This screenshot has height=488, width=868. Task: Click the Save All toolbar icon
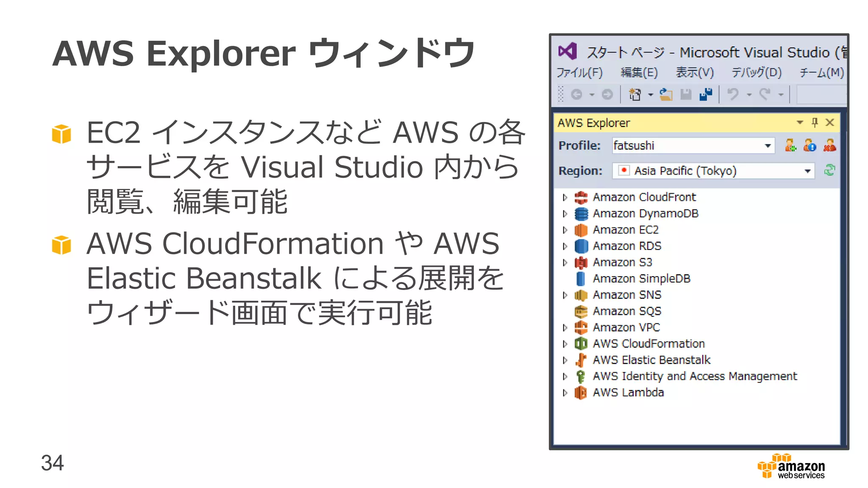click(706, 94)
